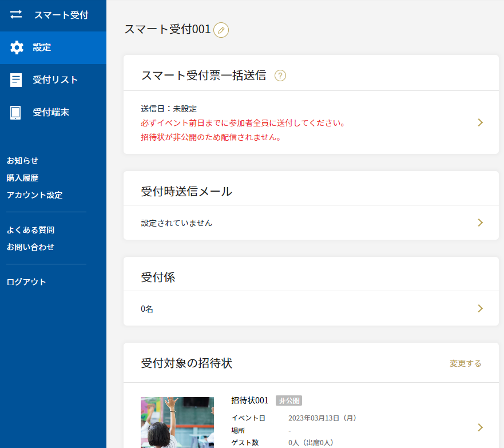Open 受付時送信メール chevron arrow

click(480, 223)
